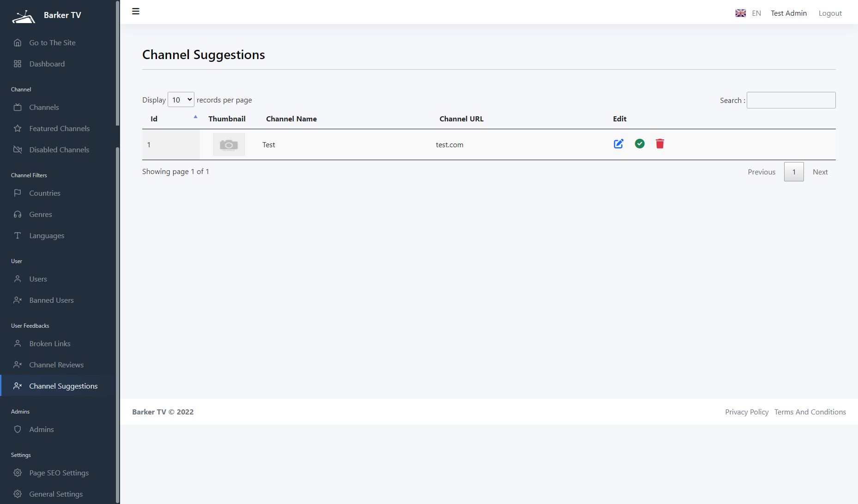Approve suggestion with green check icon
The width and height of the screenshot is (858, 504).
click(640, 144)
